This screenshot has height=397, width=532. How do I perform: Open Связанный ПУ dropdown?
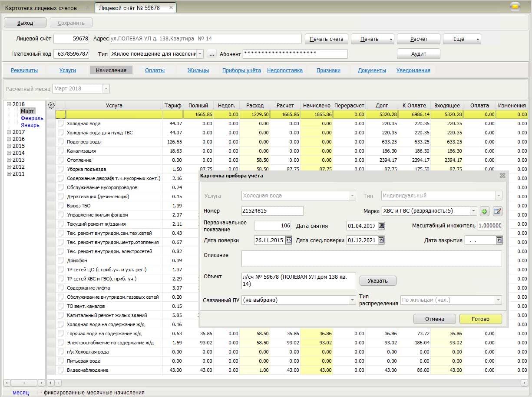[x=352, y=300]
